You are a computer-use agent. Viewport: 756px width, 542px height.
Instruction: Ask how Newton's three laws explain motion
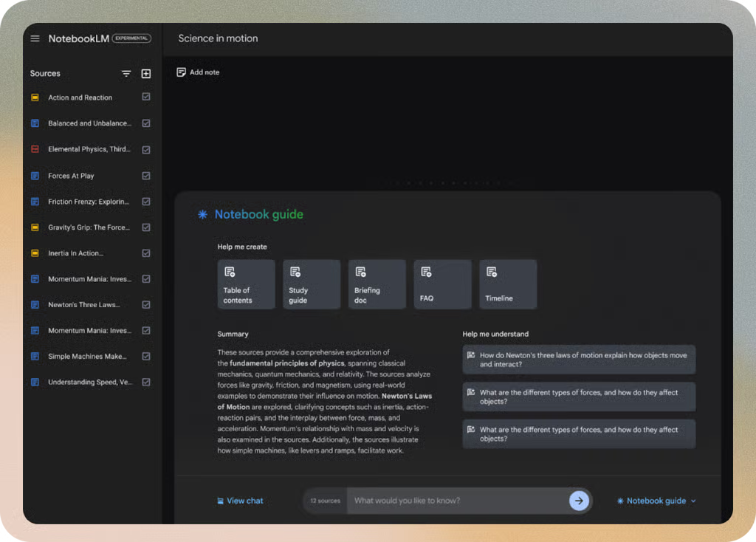point(579,360)
